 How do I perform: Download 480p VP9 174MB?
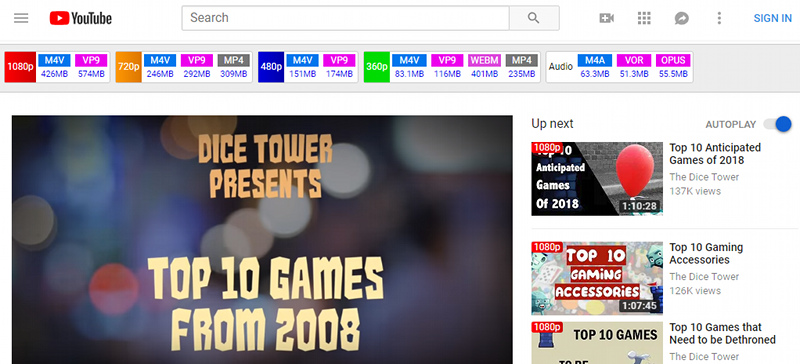point(339,67)
